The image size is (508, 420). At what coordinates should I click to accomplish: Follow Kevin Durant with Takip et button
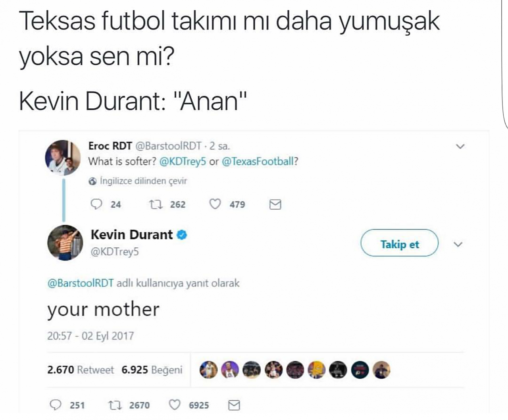[x=400, y=243]
